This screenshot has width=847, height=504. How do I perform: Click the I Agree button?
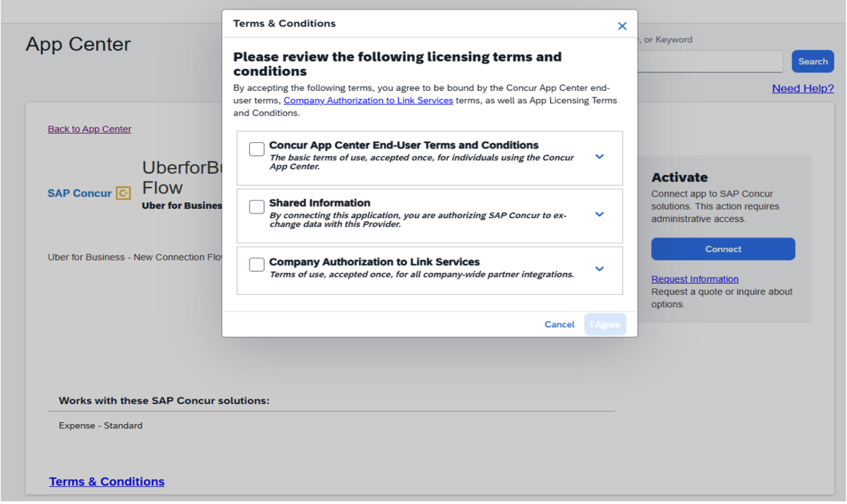click(x=605, y=325)
